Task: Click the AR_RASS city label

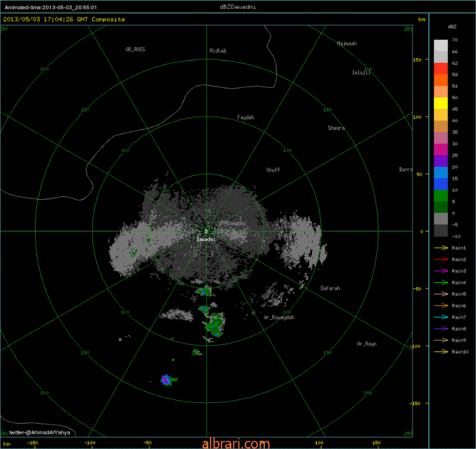Action: click(x=136, y=50)
